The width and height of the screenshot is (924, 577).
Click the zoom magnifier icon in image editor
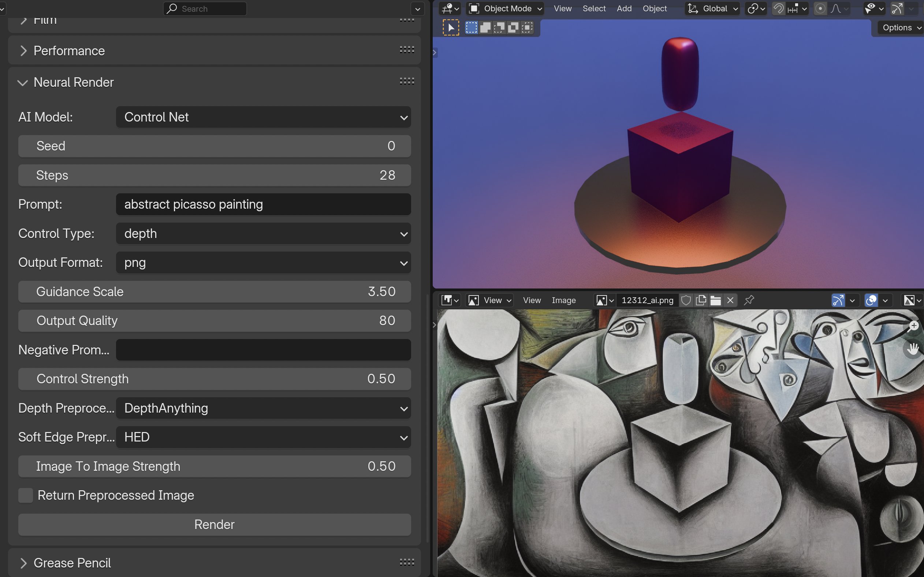coord(913,326)
